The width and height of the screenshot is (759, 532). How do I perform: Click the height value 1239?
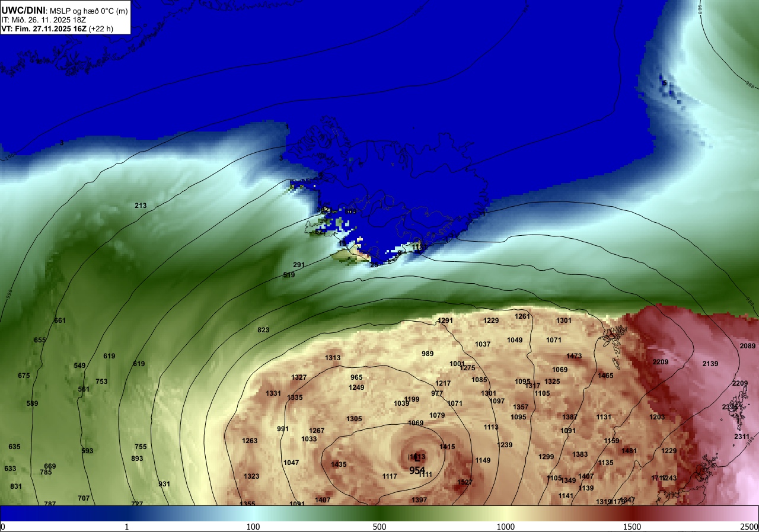505,445
